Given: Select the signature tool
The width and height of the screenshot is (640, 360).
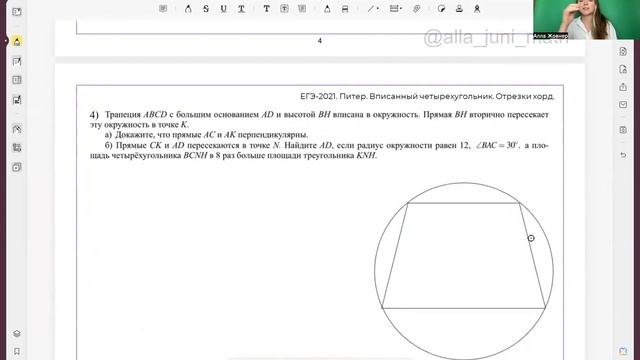Looking at the screenshot, I should (477, 9).
